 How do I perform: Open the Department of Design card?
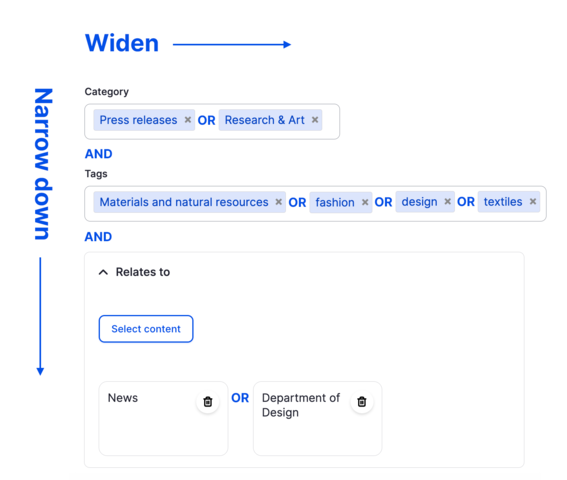coord(317,419)
